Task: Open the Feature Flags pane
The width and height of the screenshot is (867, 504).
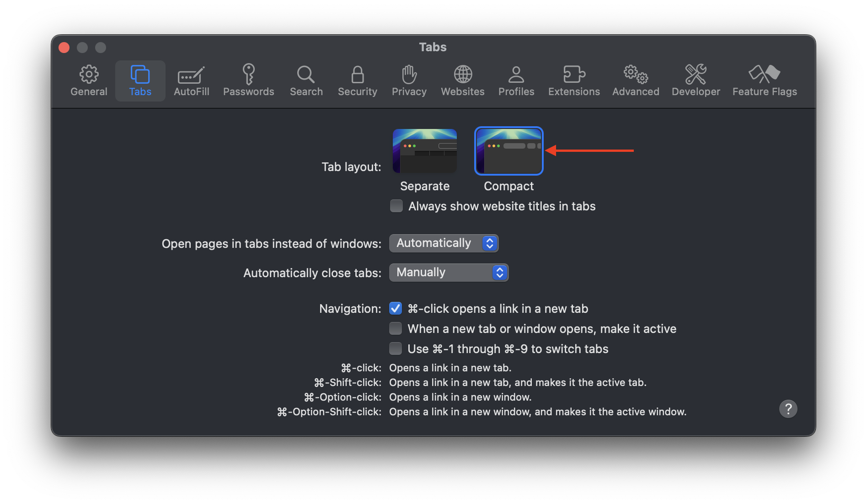Action: point(765,80)
